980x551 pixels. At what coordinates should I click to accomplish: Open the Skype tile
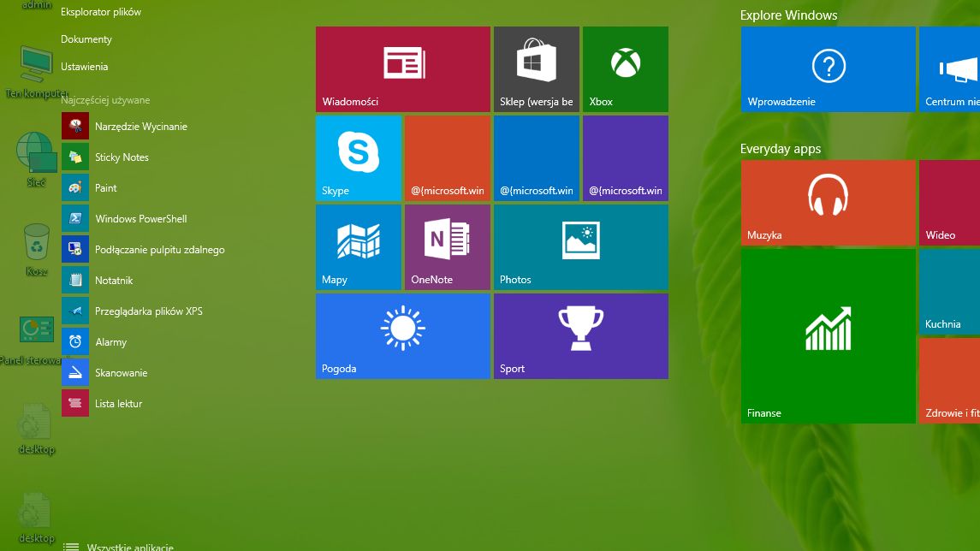point(358,158)
